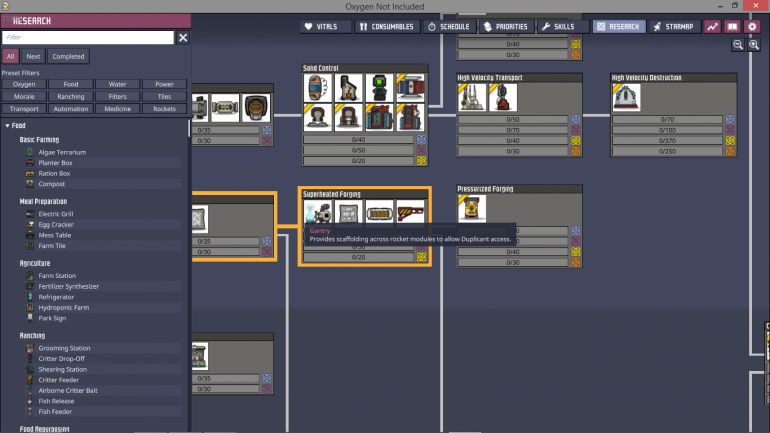Select Planter Box in the list
Viewport: 770px width, 433px height.
point(103,162)
